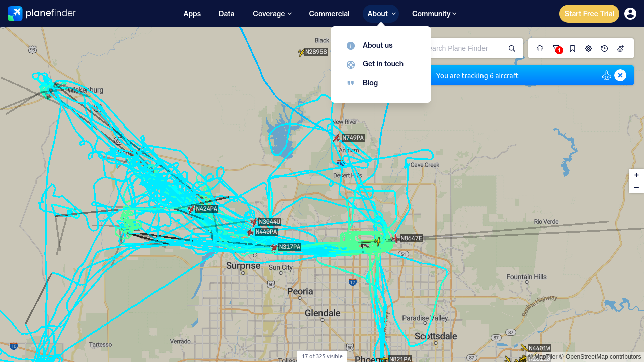Click the New River map label
This screenshot has height=362, width=644.
click(345, 122)
